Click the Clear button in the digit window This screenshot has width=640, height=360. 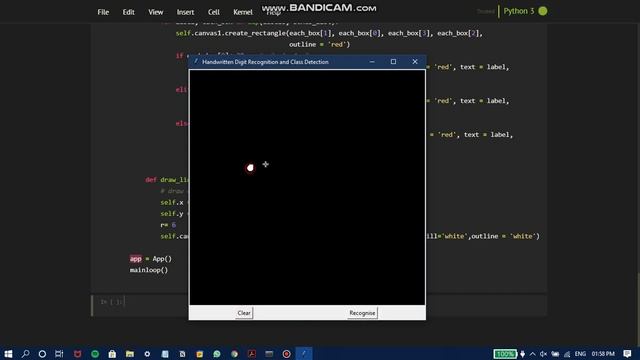[244, 313]
